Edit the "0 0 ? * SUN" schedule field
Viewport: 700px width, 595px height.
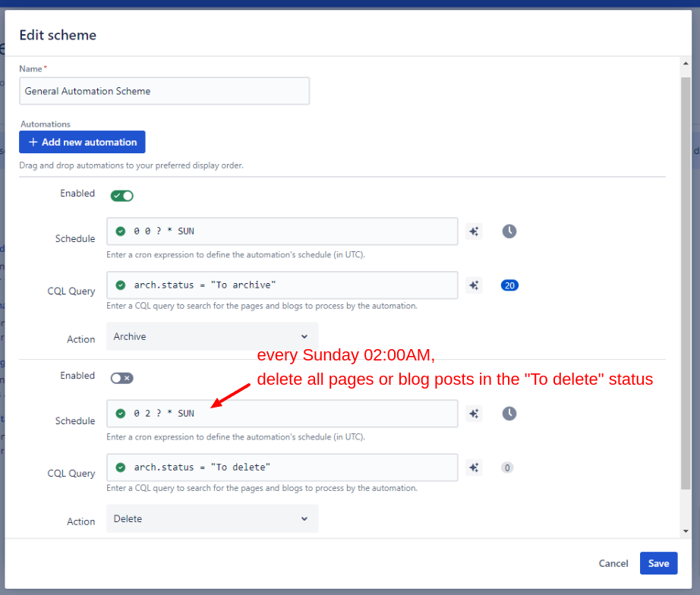pyautogui.click(x=282, y=231)
